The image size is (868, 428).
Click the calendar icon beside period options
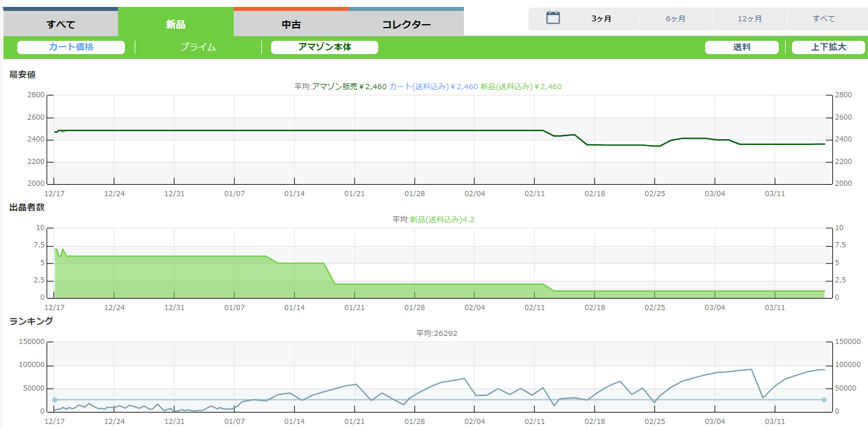tap(553, 18)
